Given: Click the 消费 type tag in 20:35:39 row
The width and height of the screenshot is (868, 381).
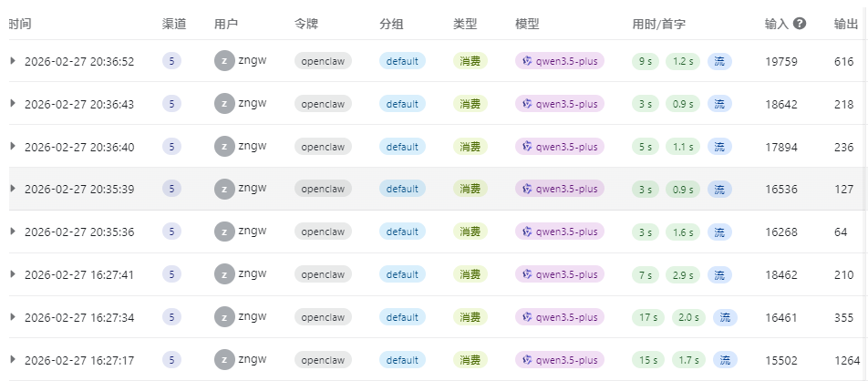Looking at the screenshot, I should coord(470,189).
